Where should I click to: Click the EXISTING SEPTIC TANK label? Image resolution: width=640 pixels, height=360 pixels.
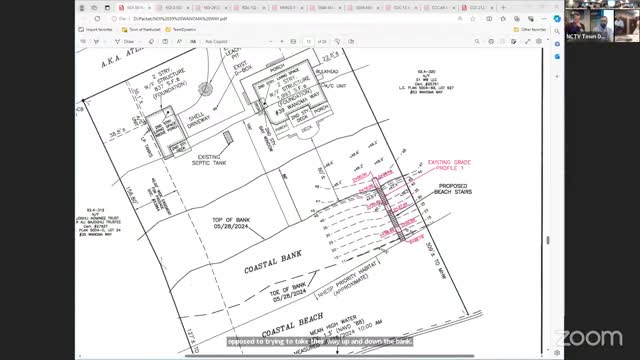click(x=209, y=160)
